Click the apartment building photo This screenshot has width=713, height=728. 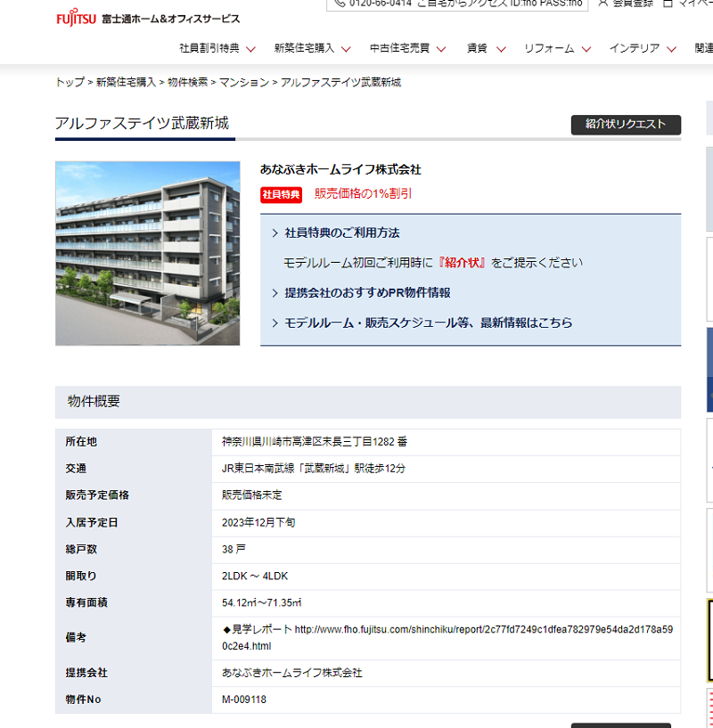[x=148, y=253]
